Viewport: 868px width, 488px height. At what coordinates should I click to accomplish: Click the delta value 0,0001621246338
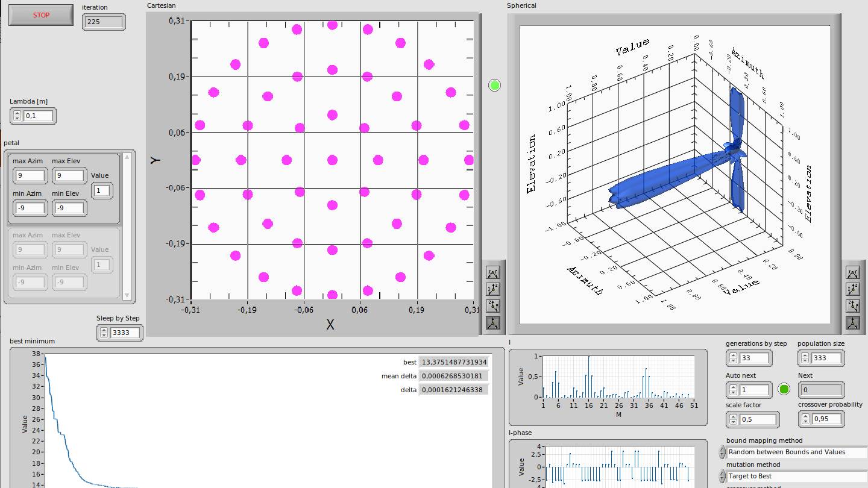[x=454, y=390]
